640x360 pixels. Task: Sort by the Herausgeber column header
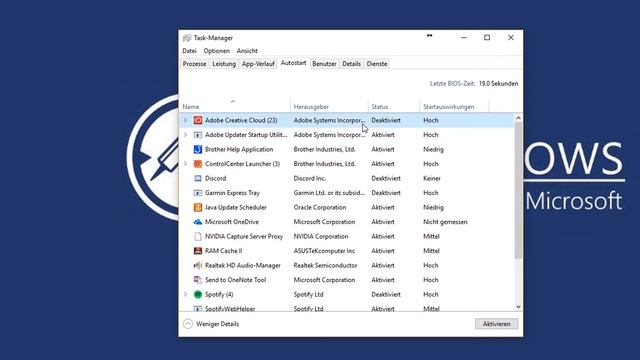(x=311, y=107)
